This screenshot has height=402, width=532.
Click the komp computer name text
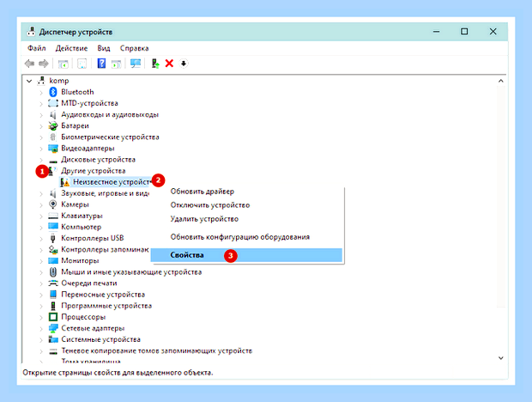click(x=59, y=81)
